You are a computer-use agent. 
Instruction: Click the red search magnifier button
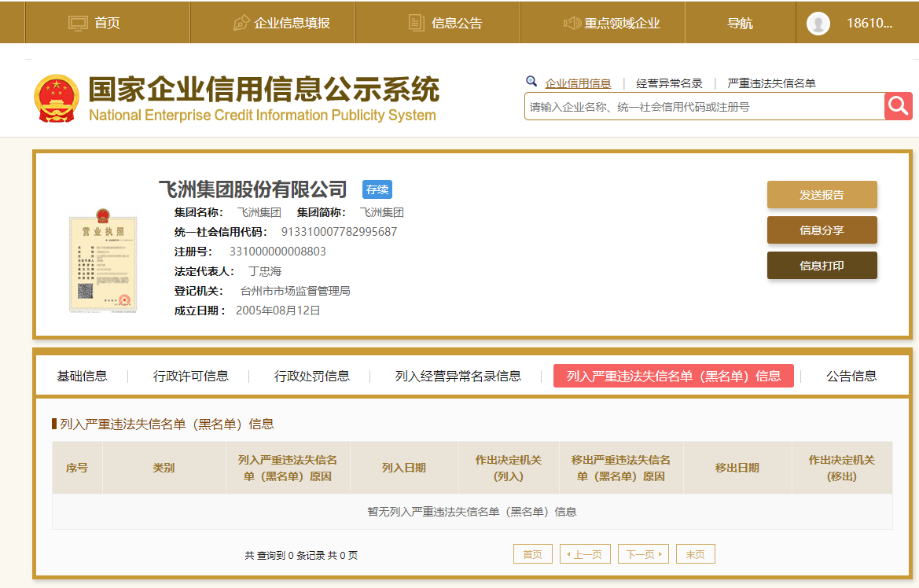click(898, 106)
